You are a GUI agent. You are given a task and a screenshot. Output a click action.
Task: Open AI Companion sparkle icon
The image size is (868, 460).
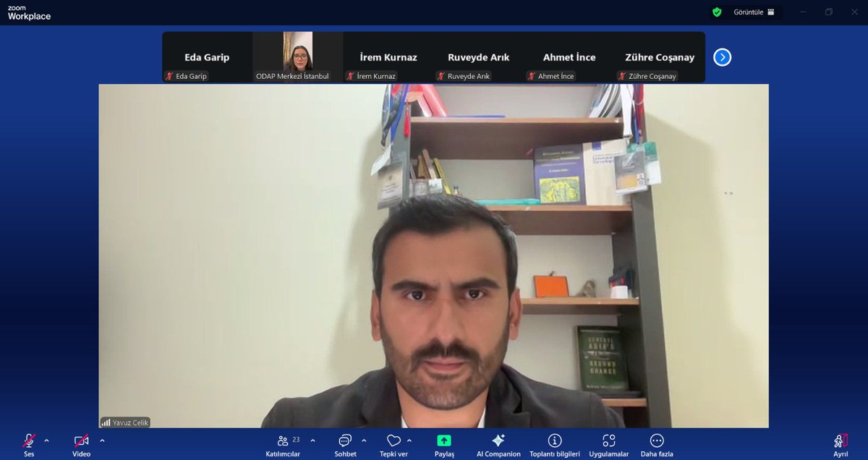coord(498,440)
